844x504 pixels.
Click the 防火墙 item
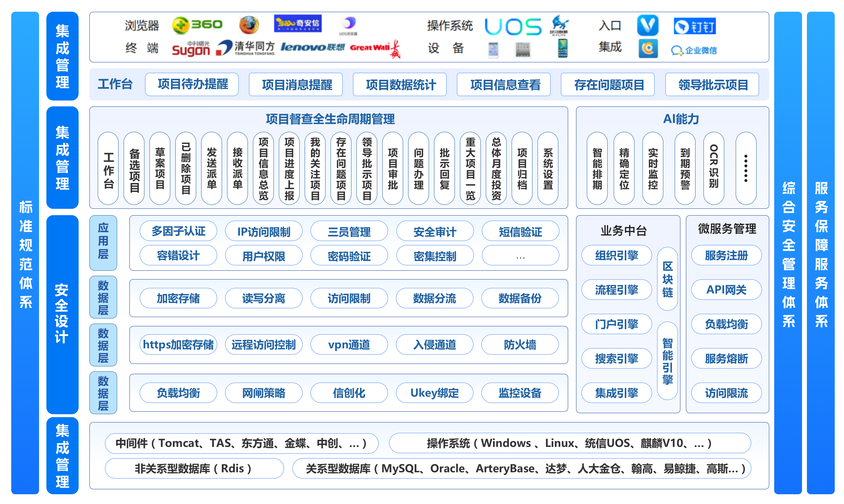[520, 345]
